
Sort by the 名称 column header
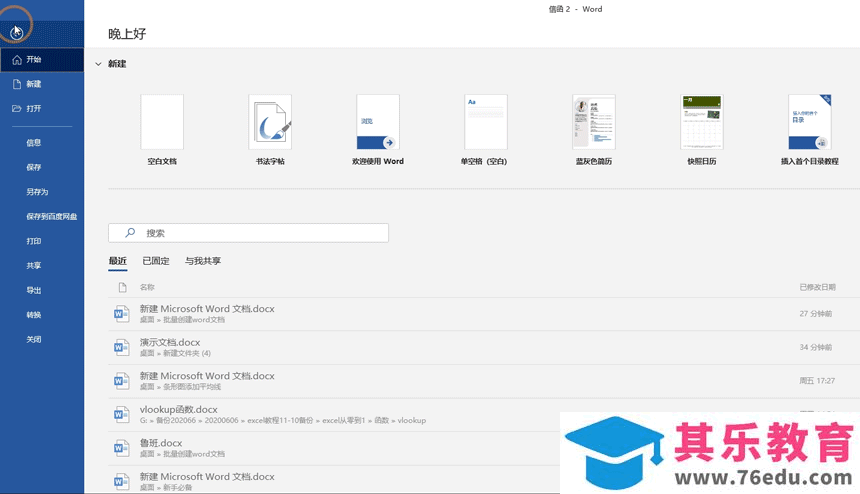(x=147, y=287)
